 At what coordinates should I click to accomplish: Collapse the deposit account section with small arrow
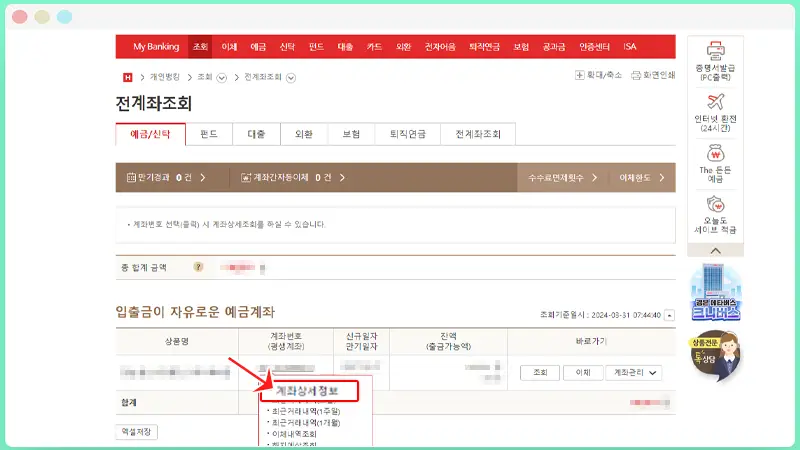pyautogui.click(x=669, y=315)
